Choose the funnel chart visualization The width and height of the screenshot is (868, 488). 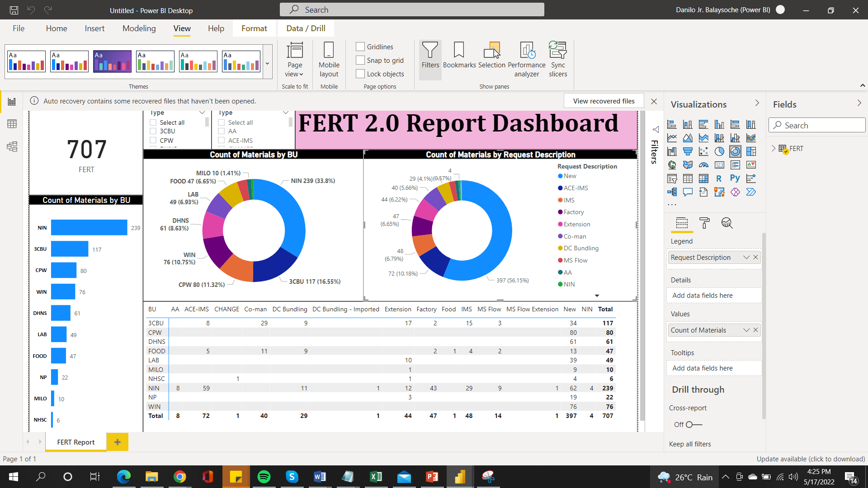click(688, 151)
